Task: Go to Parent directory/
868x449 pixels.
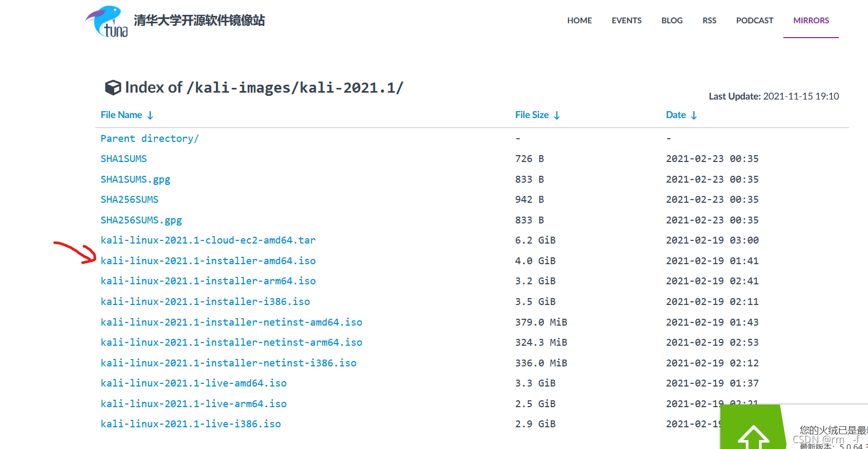Action: pyautogui.click(x=150, y=139)
